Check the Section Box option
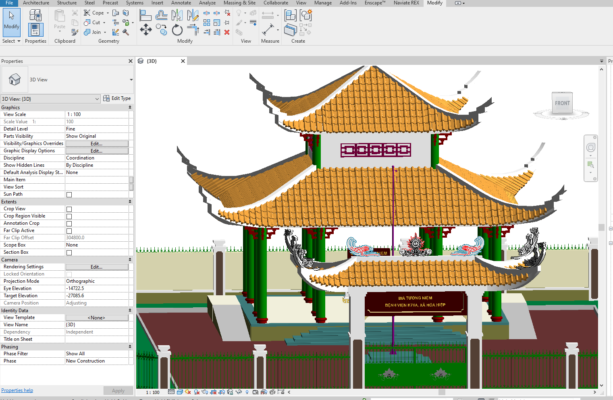Screen dimensions: 613x400 pos(69,251)
